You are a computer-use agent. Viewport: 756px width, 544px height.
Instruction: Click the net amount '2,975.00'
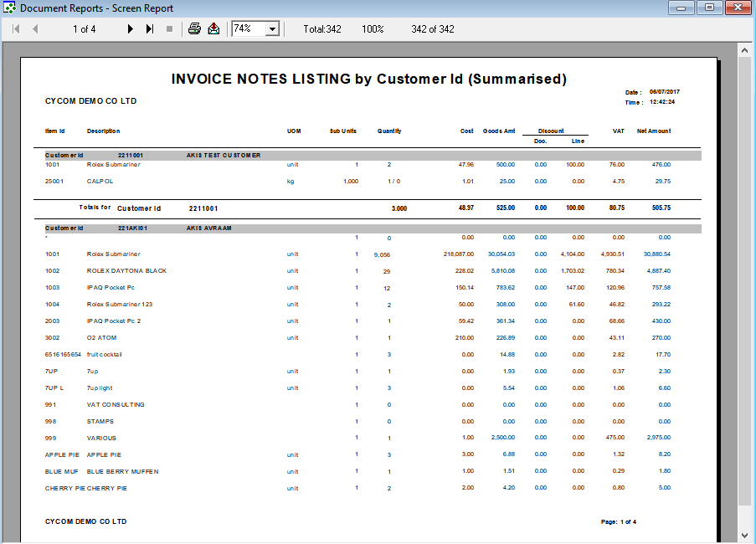click(x=659, y=438)
